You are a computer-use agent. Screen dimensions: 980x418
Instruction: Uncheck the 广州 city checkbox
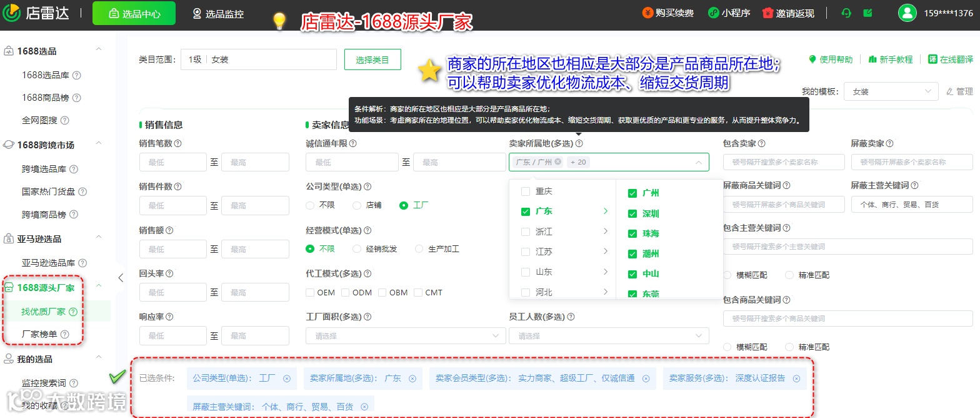[x=632, y=193]
